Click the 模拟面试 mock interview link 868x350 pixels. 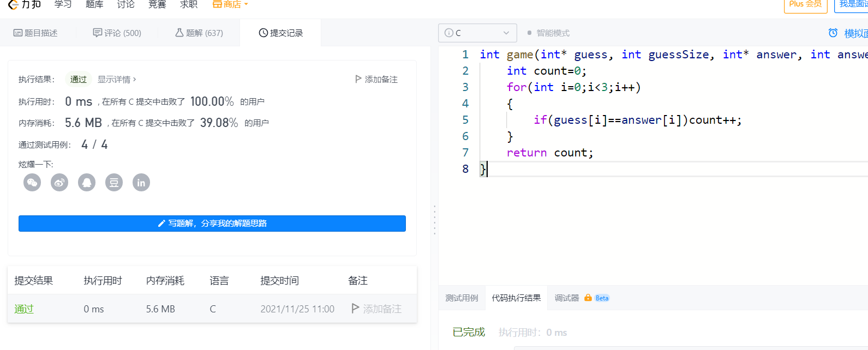[x=856, y=33]
